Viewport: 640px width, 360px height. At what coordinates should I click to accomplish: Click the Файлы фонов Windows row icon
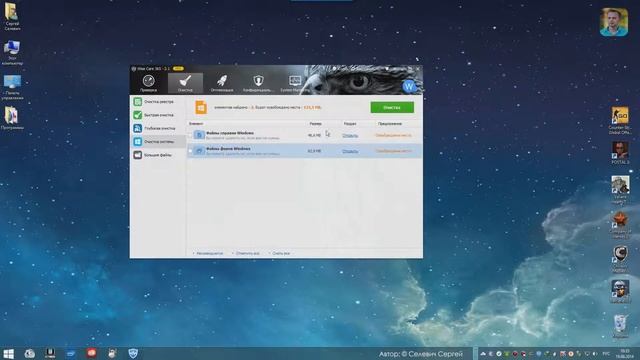[199, 151]
